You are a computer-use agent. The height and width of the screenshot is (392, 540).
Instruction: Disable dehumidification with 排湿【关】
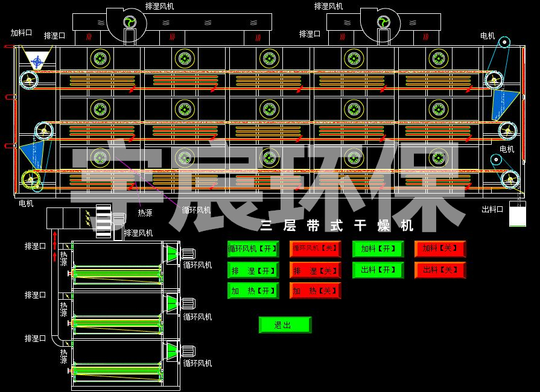pos(315,270)
